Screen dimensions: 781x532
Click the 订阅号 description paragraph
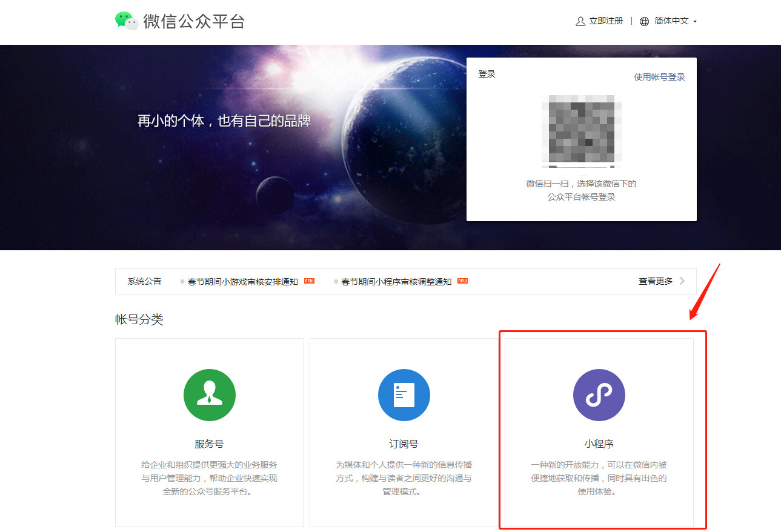[404, 478]
